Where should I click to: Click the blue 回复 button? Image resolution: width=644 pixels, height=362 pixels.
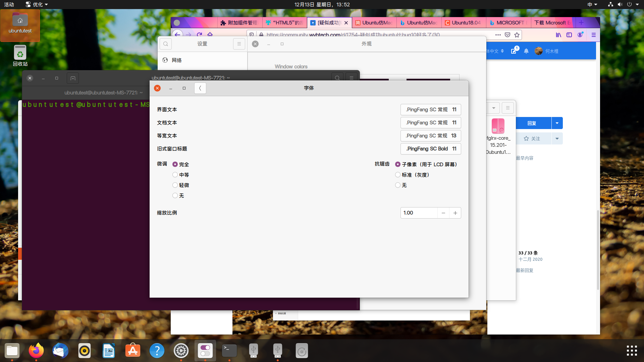[x=532, y=123]
